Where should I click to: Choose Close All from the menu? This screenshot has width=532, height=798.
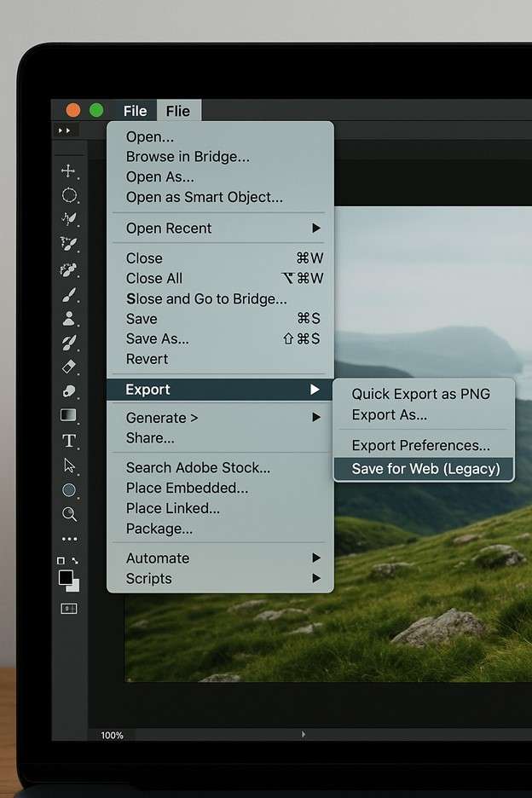click(221, 279)
